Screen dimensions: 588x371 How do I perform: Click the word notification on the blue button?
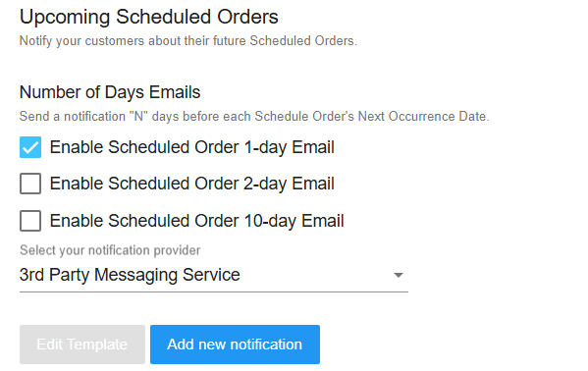click(x=266, y=344)
